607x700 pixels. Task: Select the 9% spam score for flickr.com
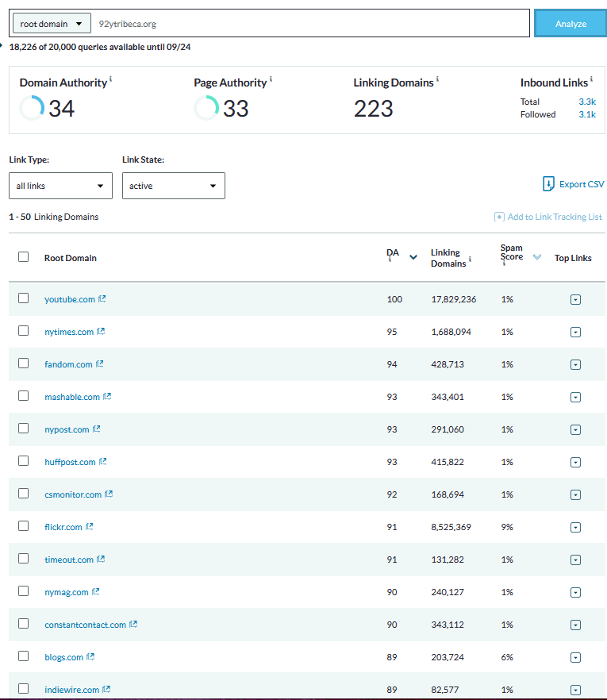[x=507, y=527]
